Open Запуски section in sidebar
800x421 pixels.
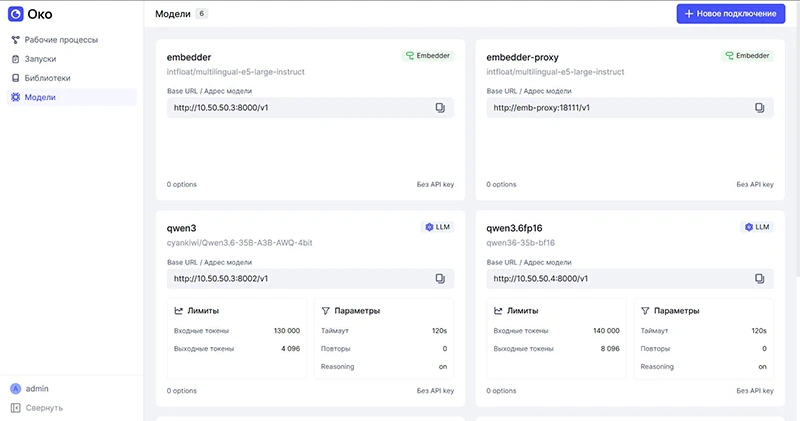click(x=71, y=59)
